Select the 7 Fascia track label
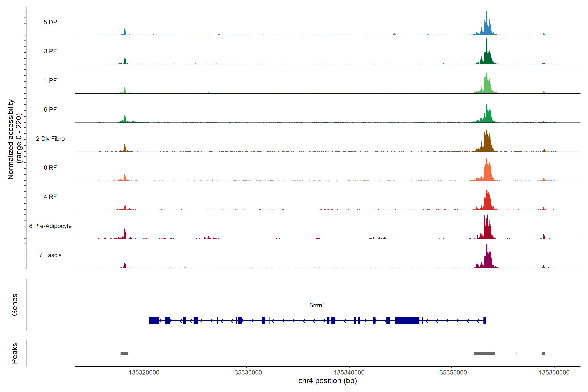The width and height of the screenshot is (588, 392). pos(50,255)
